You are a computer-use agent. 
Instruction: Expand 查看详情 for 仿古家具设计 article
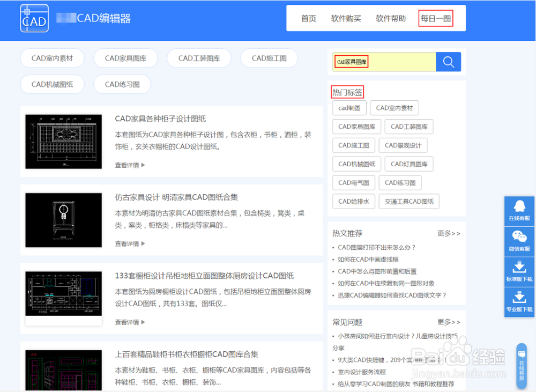tap(130, 243)
